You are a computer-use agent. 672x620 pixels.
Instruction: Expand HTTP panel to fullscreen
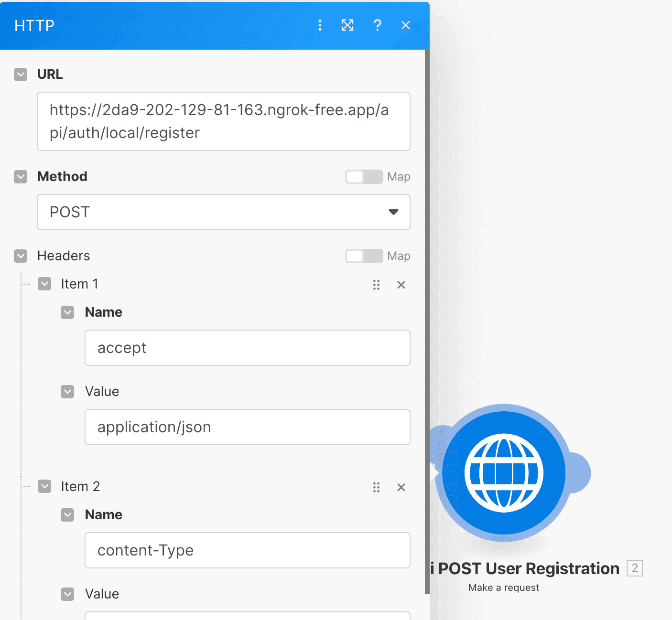tap(347, 25)
